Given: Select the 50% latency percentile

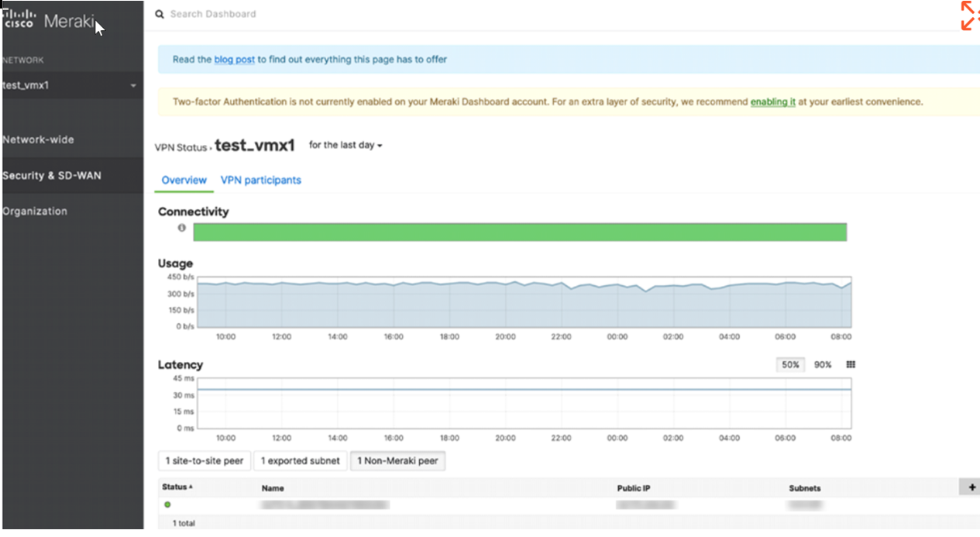Looking at the screenshot, I should pos(790,365).
